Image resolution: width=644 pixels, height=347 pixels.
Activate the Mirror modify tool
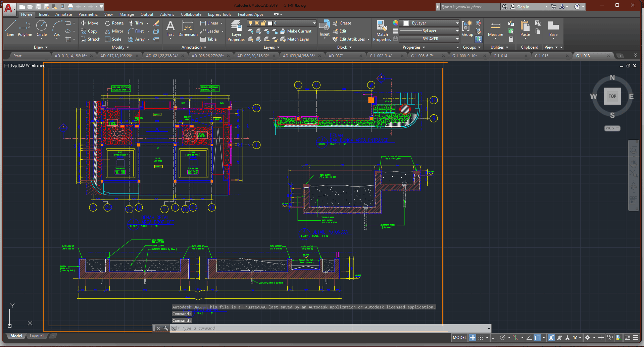[x=114, y=31]
